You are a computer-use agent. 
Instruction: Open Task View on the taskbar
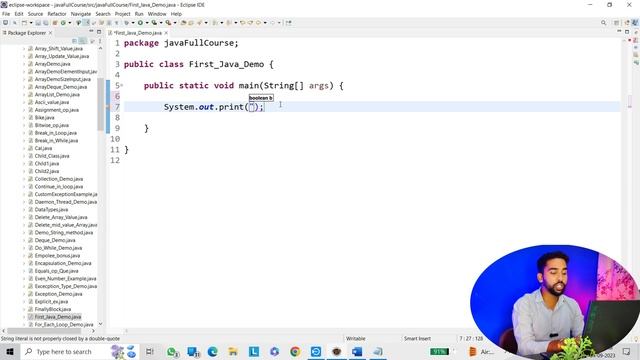(x=149, y=351)
